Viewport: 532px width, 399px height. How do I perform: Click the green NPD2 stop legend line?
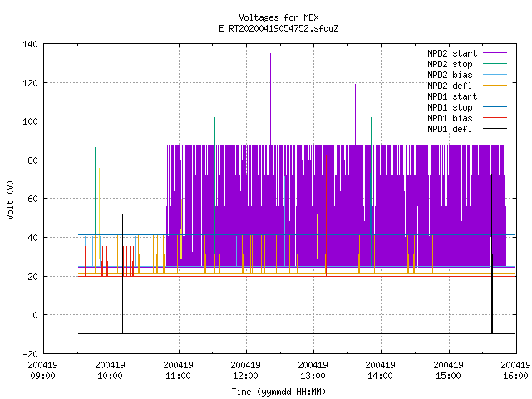pos(495,63)
